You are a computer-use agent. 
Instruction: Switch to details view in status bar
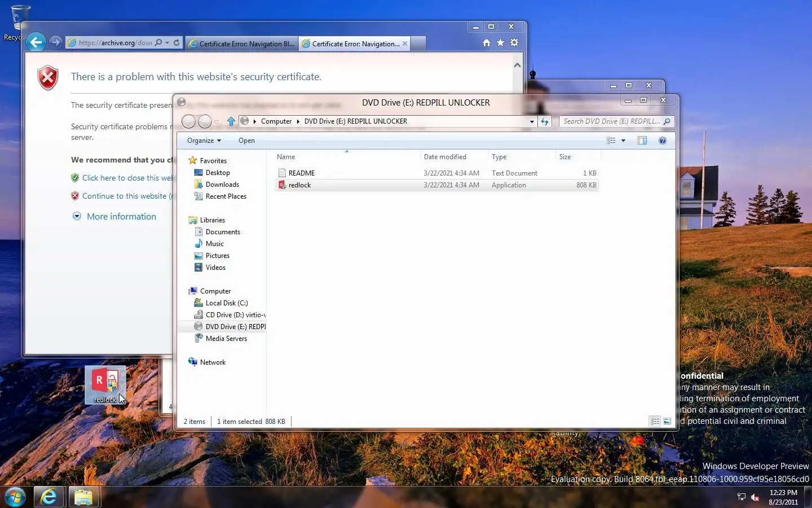(x=655, y=421)
